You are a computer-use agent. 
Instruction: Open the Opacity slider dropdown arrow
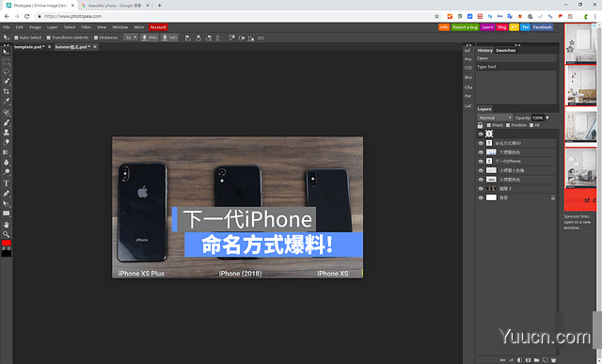click(547, 118)
